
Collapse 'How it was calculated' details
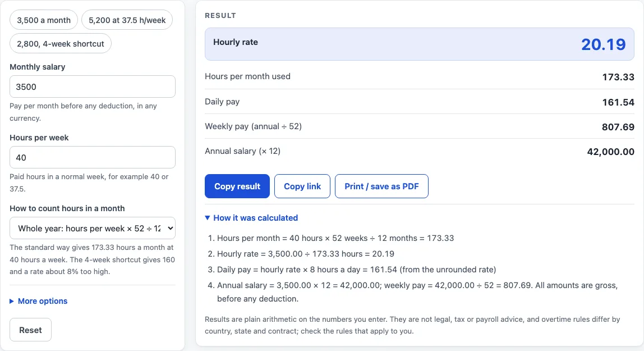pyautogui.click(x=251, y=218)
